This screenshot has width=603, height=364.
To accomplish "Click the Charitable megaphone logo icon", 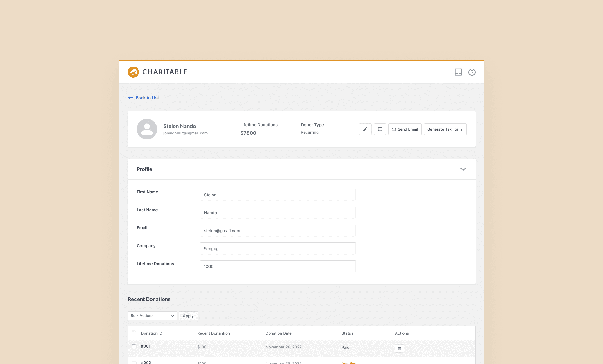I will 133,72.
